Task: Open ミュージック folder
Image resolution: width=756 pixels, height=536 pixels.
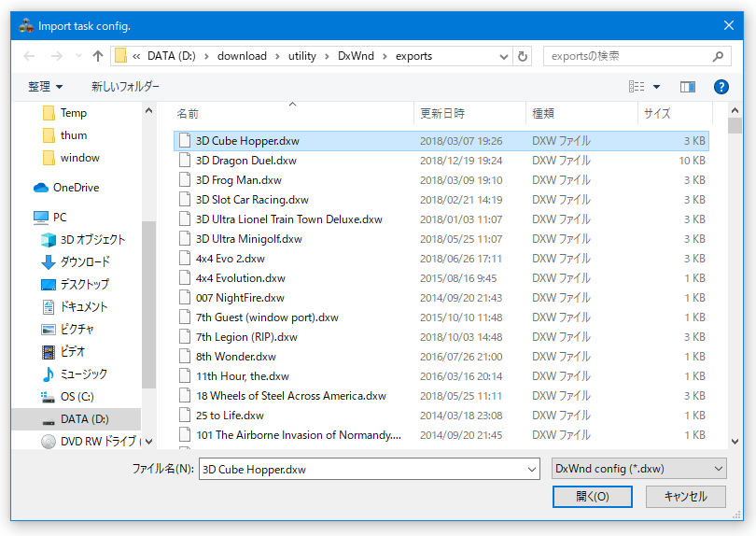Action: [x=83, y=374]
